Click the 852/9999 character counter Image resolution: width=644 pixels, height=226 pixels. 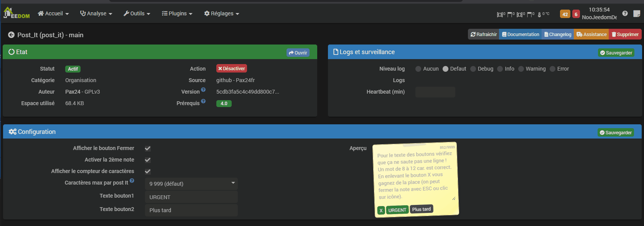coord(447,147)
